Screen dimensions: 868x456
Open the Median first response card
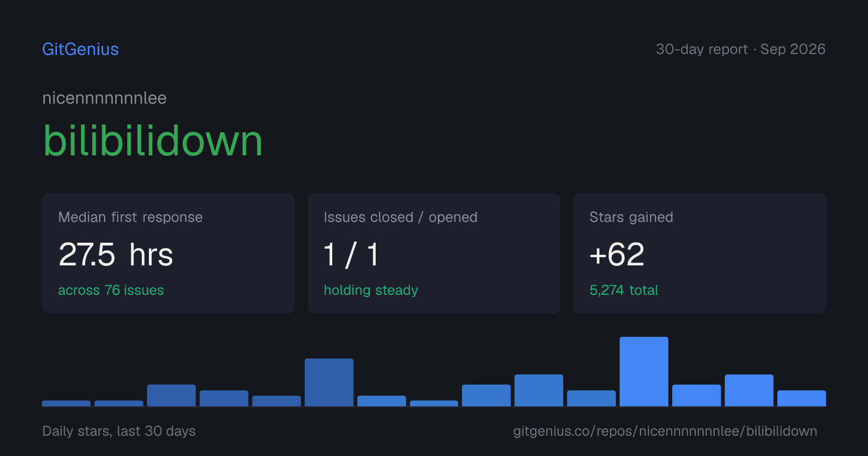(168, 253)
